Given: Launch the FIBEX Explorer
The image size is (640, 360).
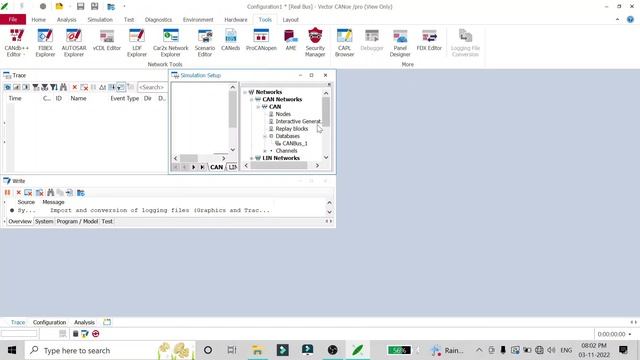Looking at the screenshot, I should point(45,42).
